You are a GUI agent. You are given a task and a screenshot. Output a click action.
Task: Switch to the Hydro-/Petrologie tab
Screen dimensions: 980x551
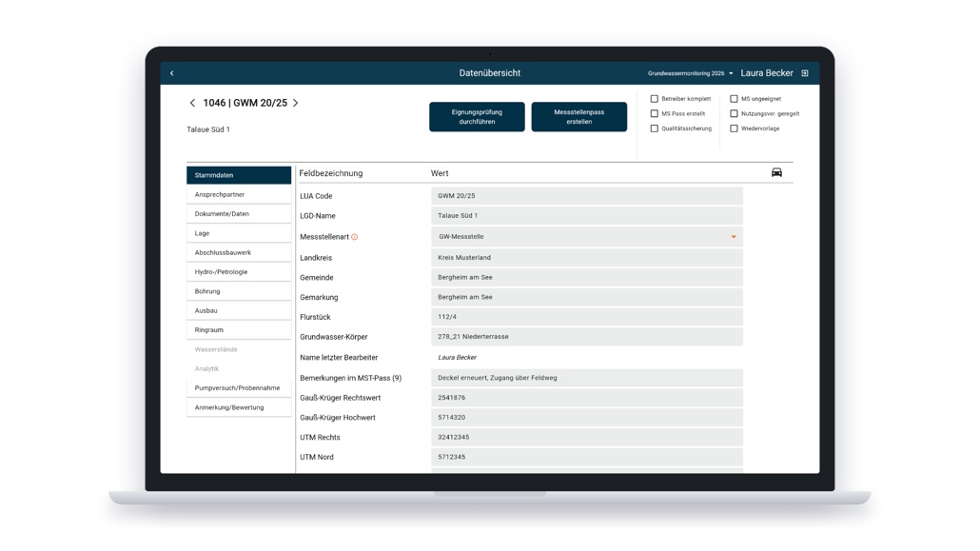point(239,272)
